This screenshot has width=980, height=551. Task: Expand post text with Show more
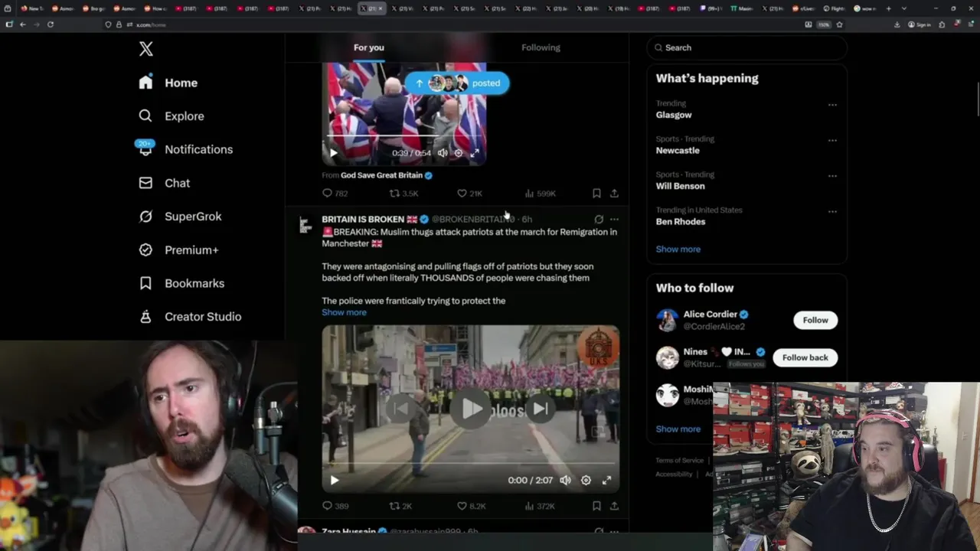coord(344,312)
